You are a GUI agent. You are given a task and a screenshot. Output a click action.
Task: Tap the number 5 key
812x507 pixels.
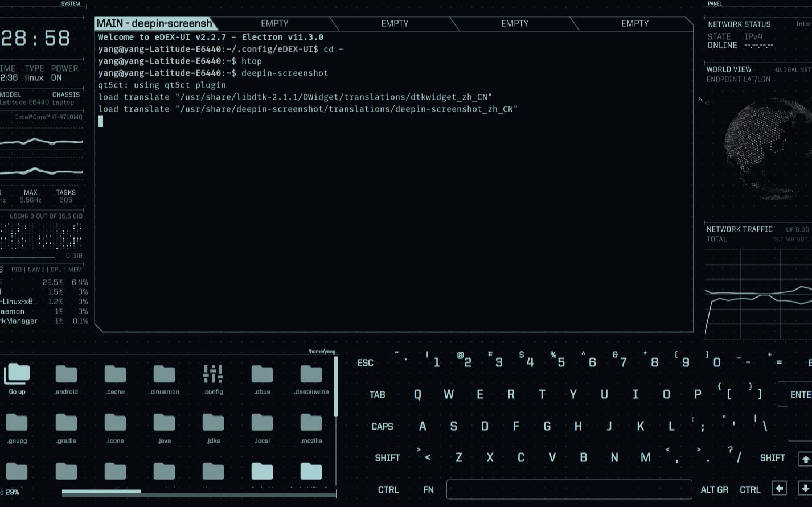point(558,361)
